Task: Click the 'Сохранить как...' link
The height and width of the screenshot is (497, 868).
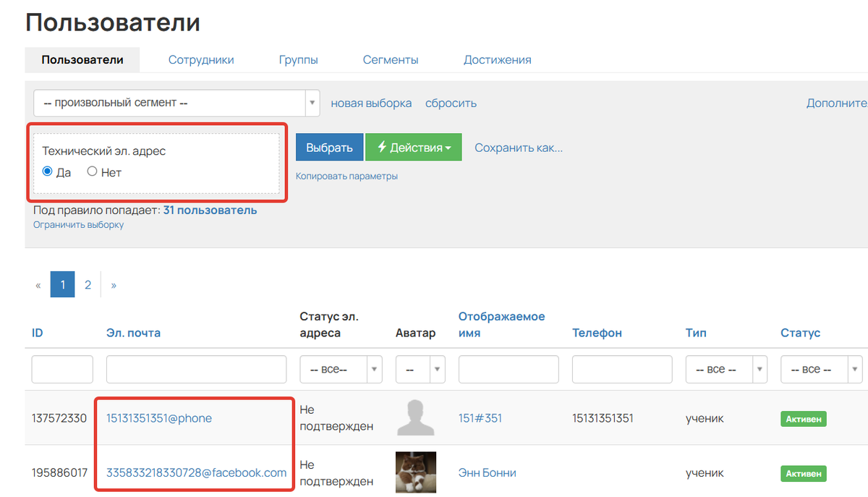Action: [x=518, y=148]
